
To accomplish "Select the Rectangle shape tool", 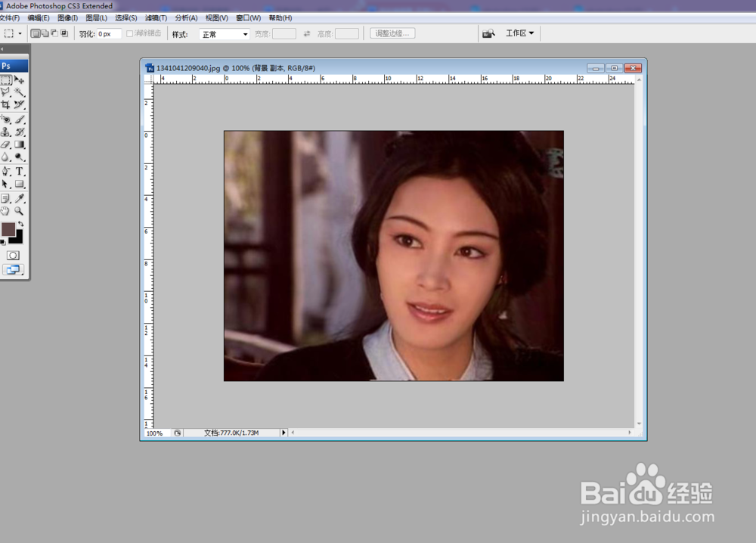I will [x=20, y=185].
